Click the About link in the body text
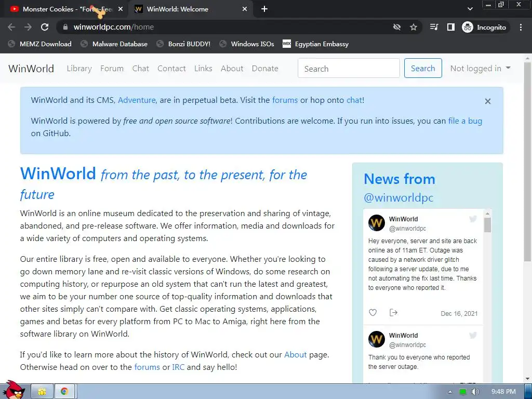This screenshot has width=532, height=399. click(295, 354)
